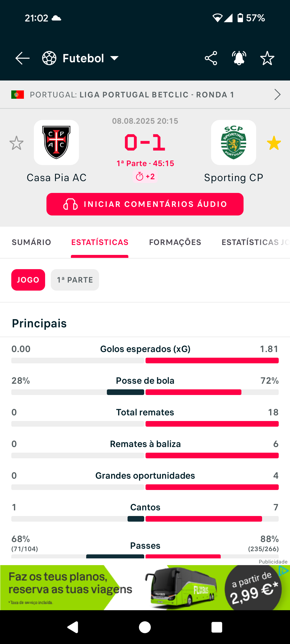Viewport: 290px width, 644px height.
Task: Switch to the Sumário tab
Action: tap(31, 242)
